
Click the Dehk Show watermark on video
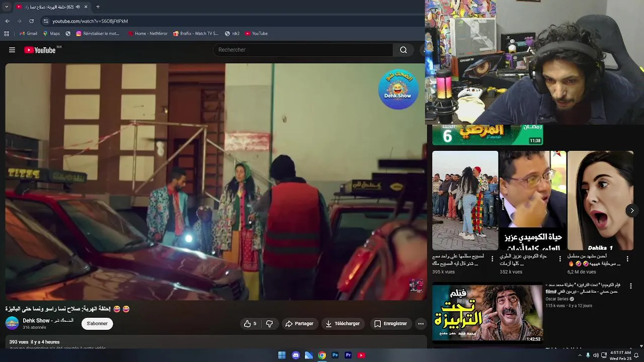(398, 89)
